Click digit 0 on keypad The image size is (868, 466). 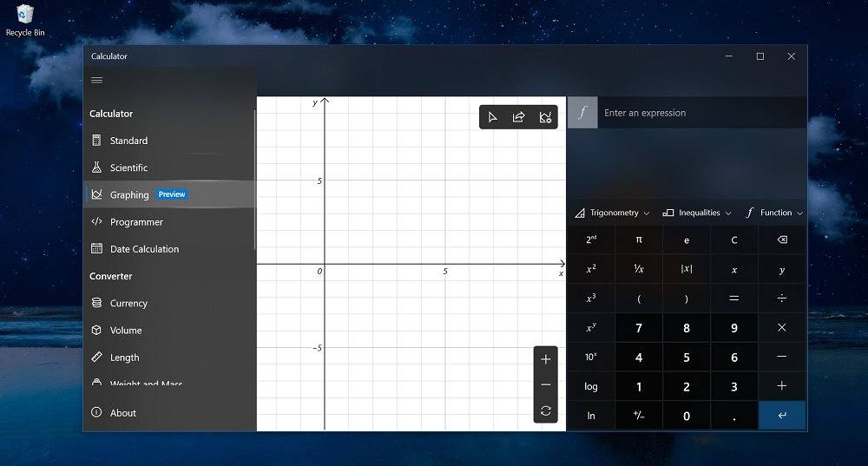point(687,416)
